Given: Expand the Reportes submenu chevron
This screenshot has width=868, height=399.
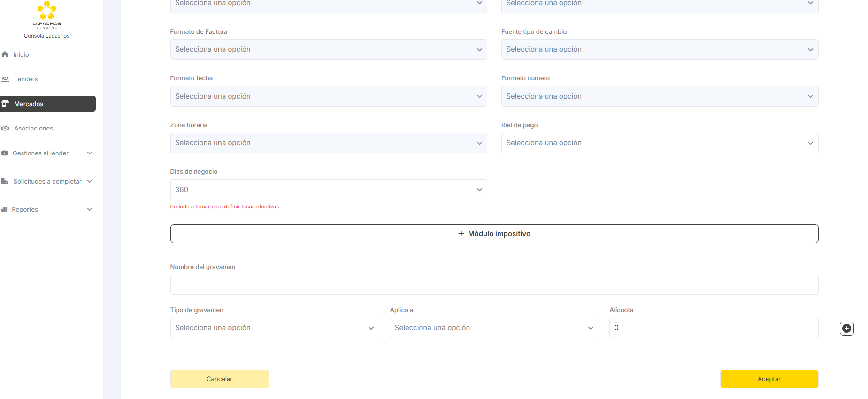Looking at the screenshot, I should coord(90,209).
